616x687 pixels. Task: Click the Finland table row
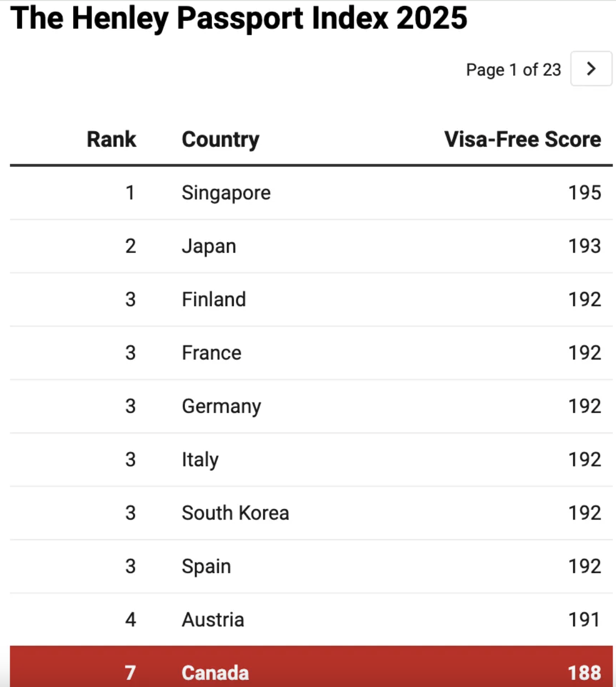pos(214,299)
